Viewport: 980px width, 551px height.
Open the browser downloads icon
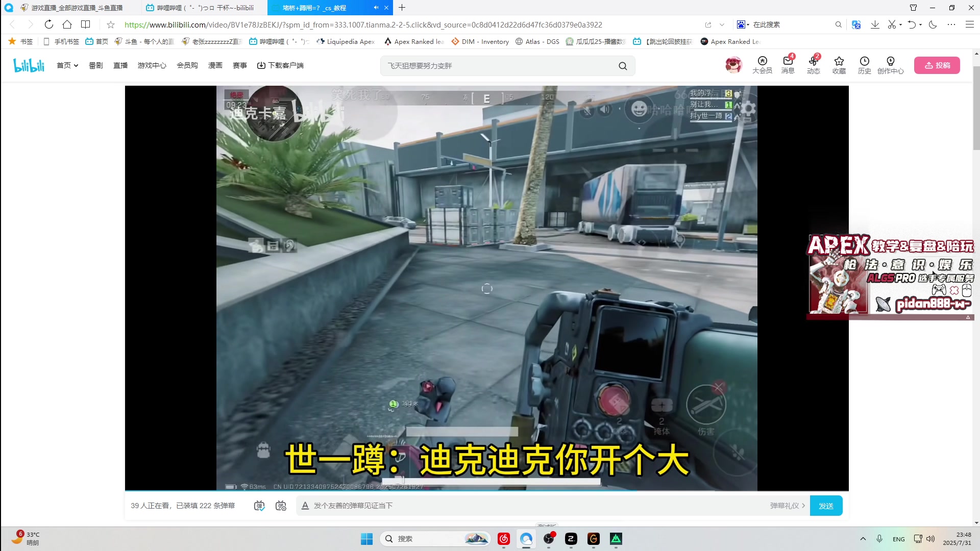coord(875,24)
